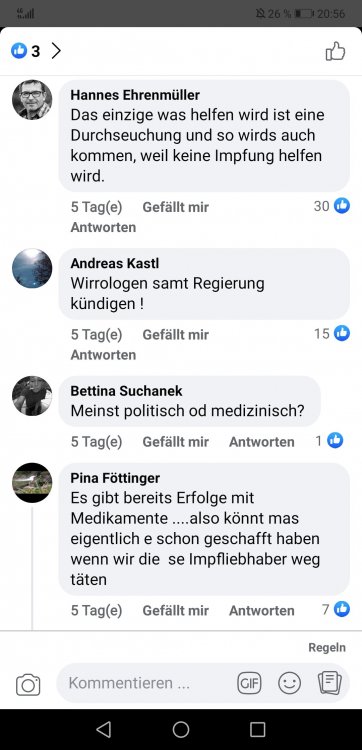Viewport: 362px width, 750px height.
Task: Open reactions list via the arrow beside 3
Action: (x=56, y=51)
